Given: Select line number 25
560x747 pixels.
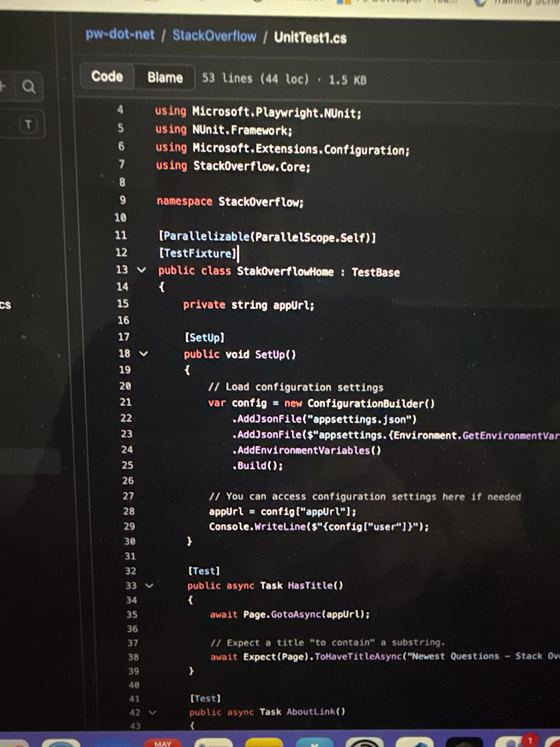Looking at the screenshot, I should point(127,465).
